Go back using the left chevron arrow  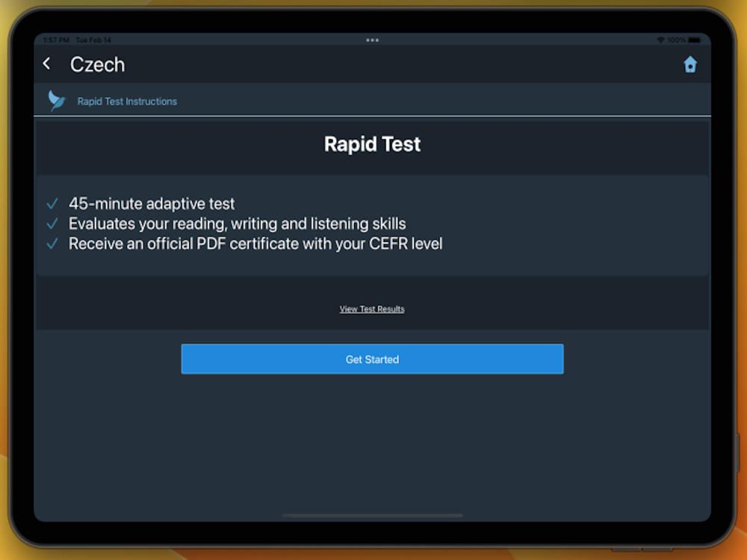coord(46,63)
